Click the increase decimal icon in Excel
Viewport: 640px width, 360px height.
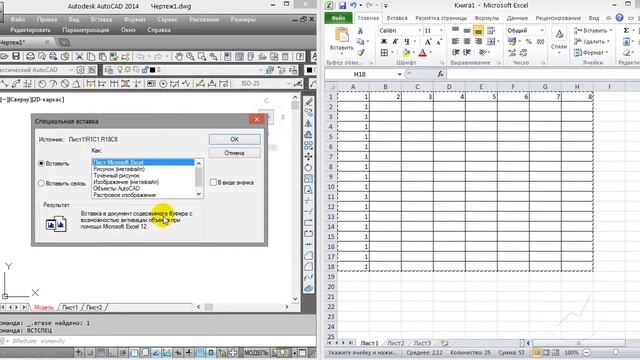tap(512, 52)
